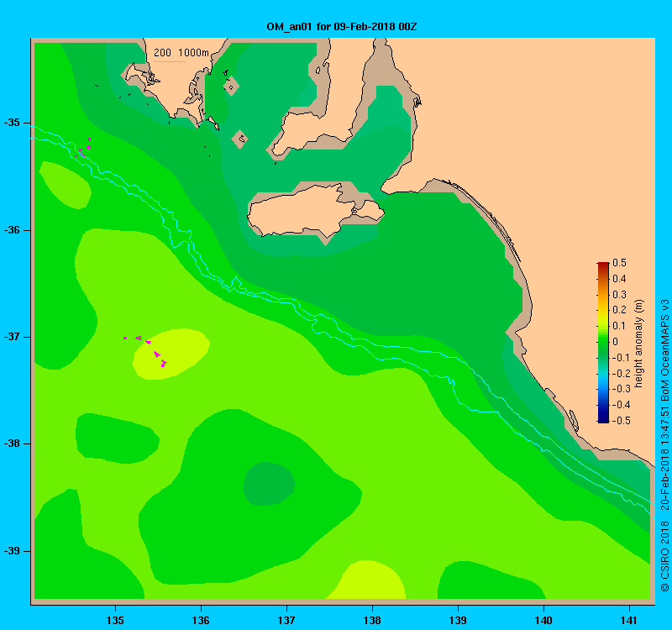672x630 pixels.
Task: Click the yellow-green high anomaly blob near 135.5, -37.2
Action: point(171,354)
